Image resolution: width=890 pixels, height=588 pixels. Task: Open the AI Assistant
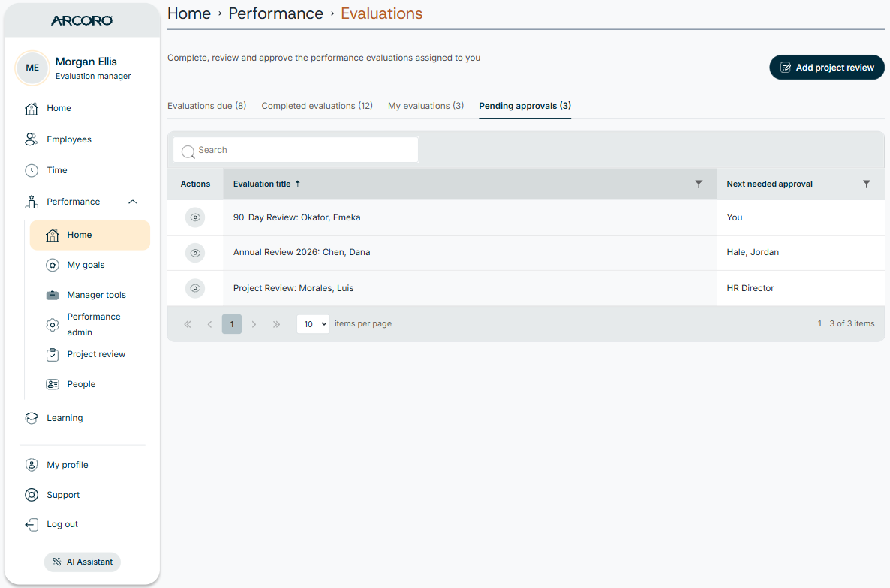(x=83, y=562)
